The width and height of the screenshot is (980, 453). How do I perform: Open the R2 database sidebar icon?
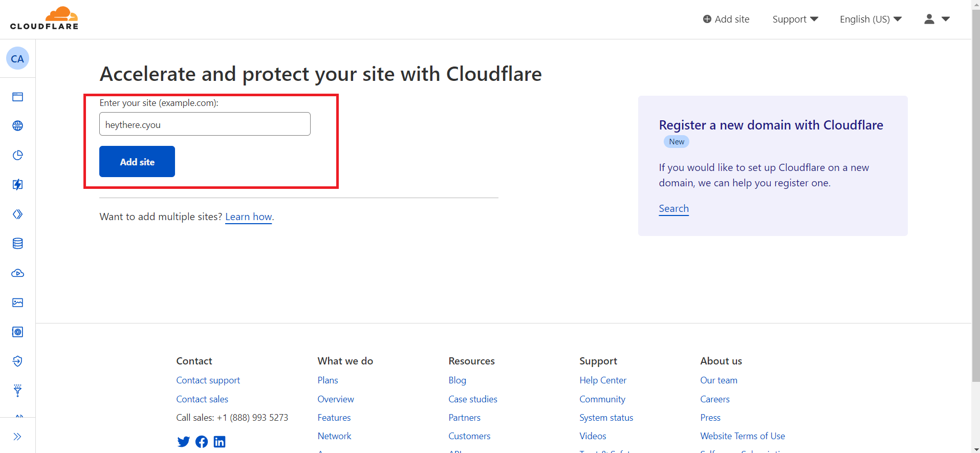point(18,244)
